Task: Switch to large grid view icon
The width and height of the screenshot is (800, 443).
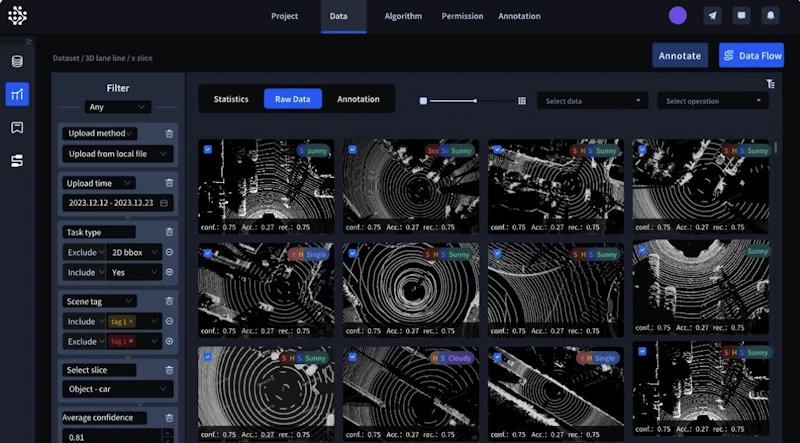Action: point(522,101)
